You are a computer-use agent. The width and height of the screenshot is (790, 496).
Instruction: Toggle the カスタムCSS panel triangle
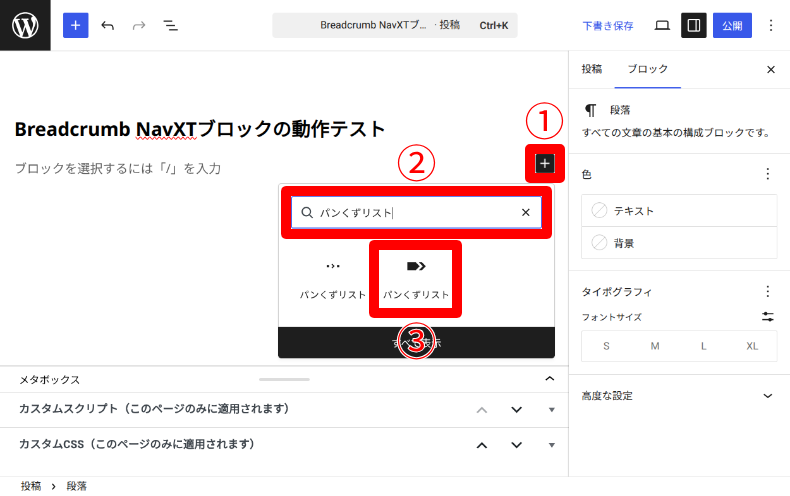552,445
